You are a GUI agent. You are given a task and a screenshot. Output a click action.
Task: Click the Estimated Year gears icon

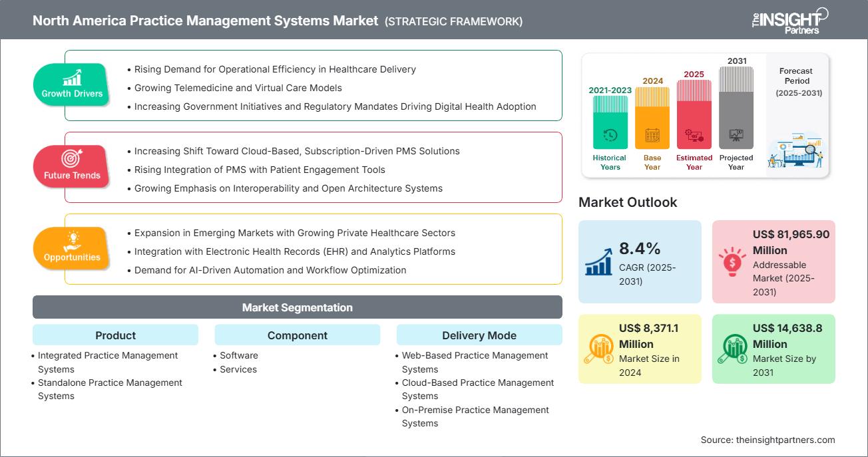point(694,136)
